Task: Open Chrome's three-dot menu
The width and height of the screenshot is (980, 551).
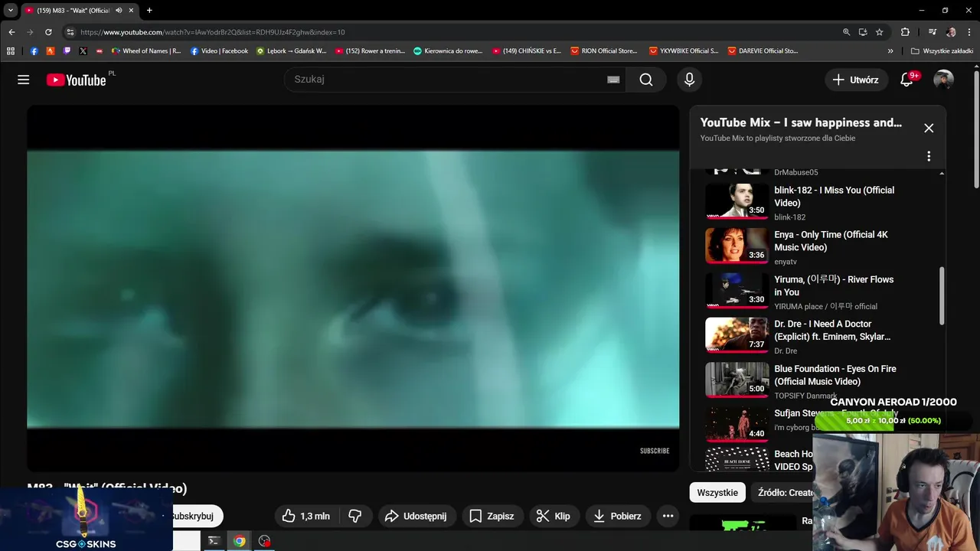Action: 969,32
